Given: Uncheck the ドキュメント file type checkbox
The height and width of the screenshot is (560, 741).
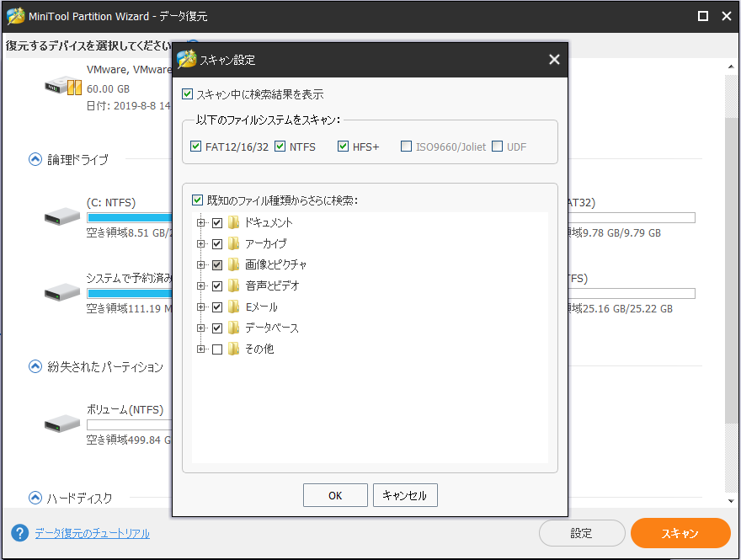Looking at the screenshot, I should tap(217, 222).
